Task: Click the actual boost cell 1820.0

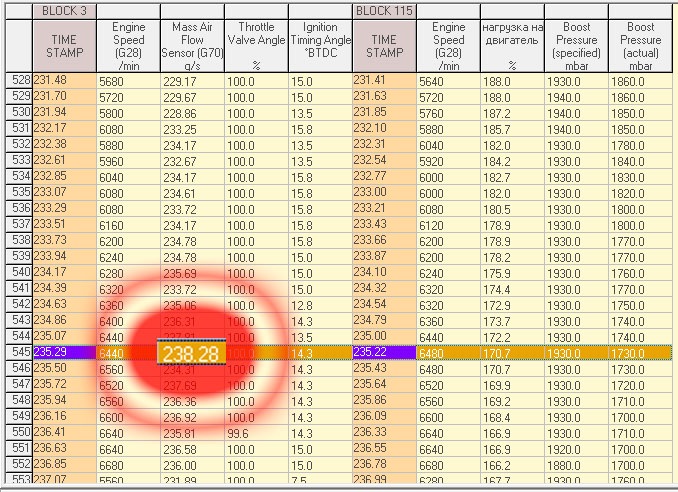Action: pyautogui.click(x=640, y=193)
